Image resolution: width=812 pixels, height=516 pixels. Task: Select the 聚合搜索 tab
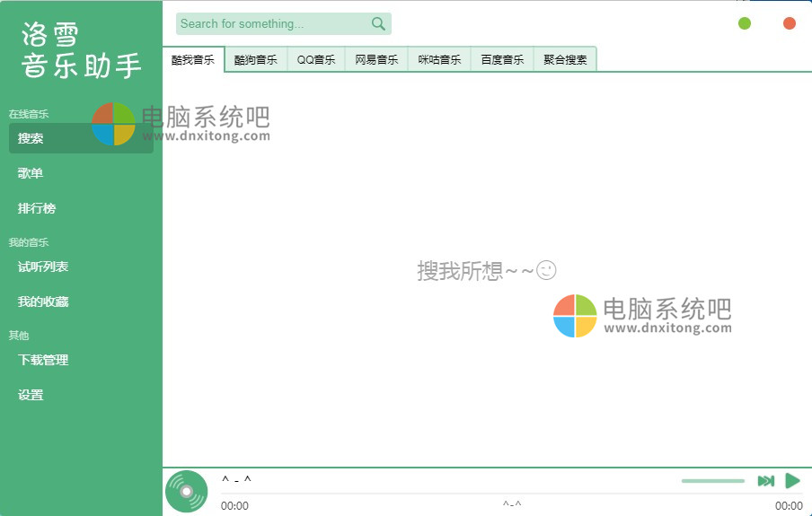tap(565, 60)
